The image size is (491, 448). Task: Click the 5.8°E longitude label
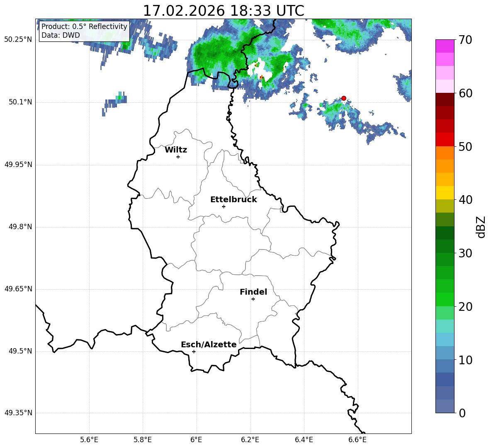click(x=143, y=440)
